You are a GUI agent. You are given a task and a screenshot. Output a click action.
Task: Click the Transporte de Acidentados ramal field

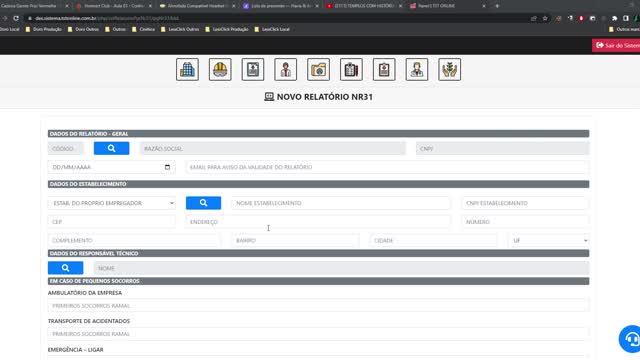(318, 334)
